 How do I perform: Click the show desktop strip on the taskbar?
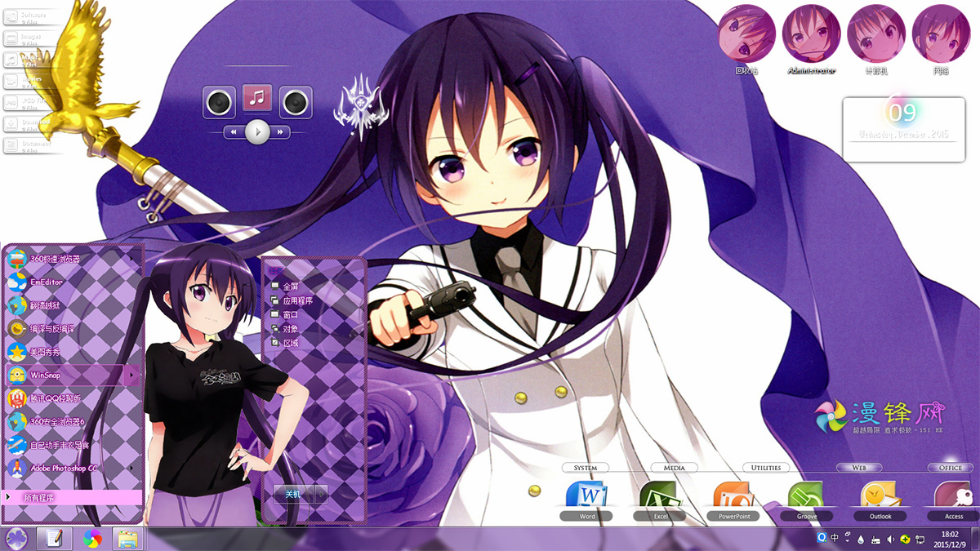coord(975,539)
